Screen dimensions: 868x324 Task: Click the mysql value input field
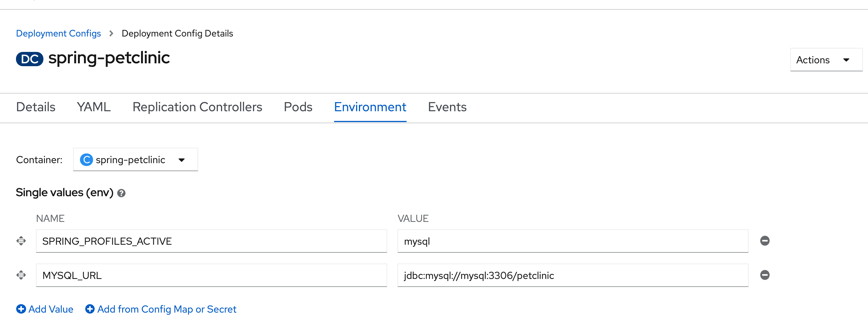(x=572, y=241)
